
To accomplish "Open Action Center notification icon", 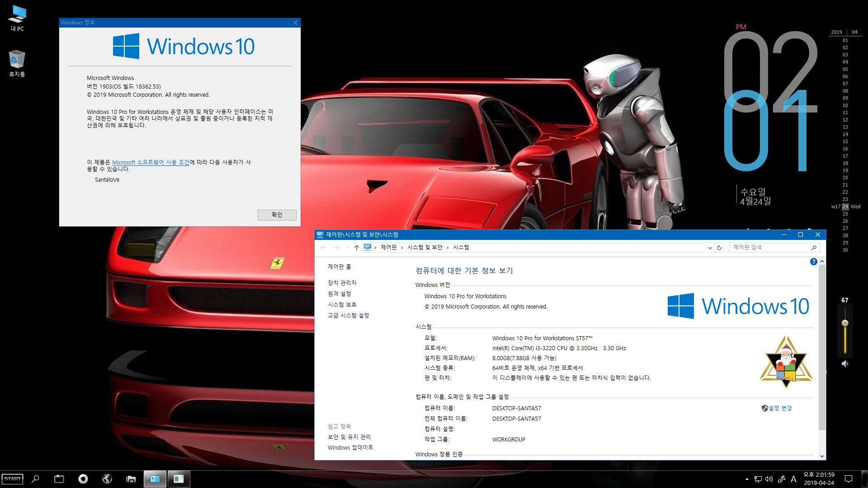I will [849, 479].
